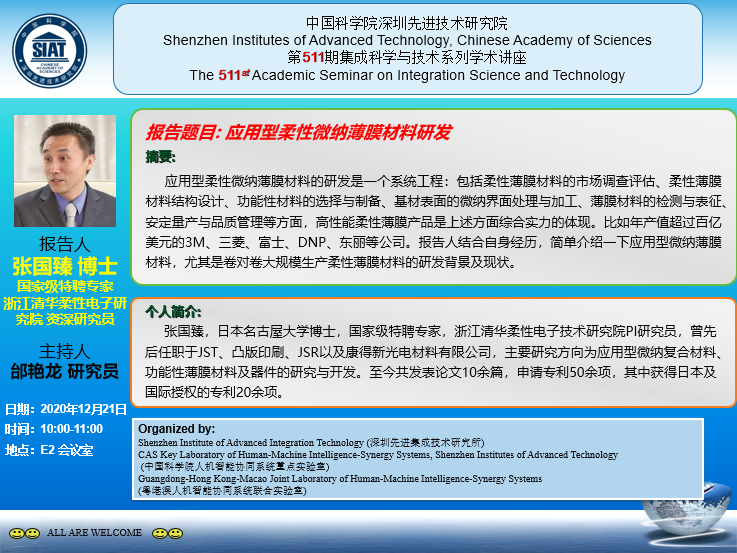The width and height of the screenshot is (737, 553).
Task: Select the speaker name 张国臻 博士
Action: pyautogui.click(x=64, y=265)
